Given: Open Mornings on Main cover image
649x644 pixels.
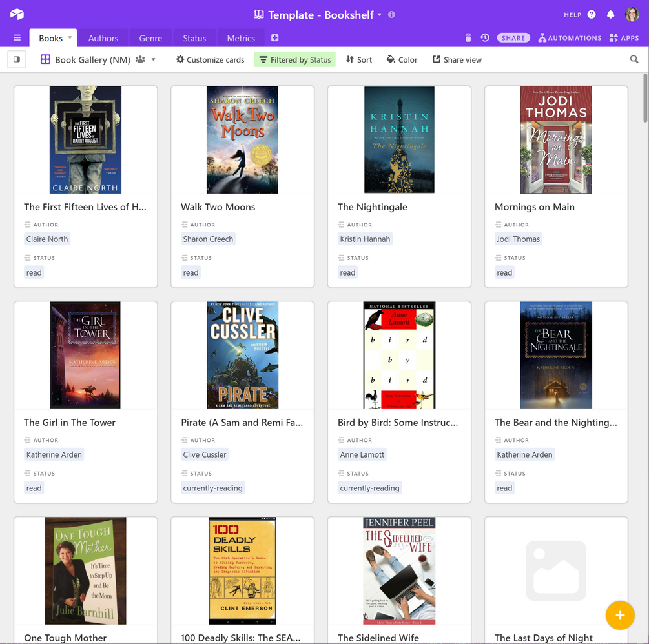Looking at the screenshot, I should point(556,140).
